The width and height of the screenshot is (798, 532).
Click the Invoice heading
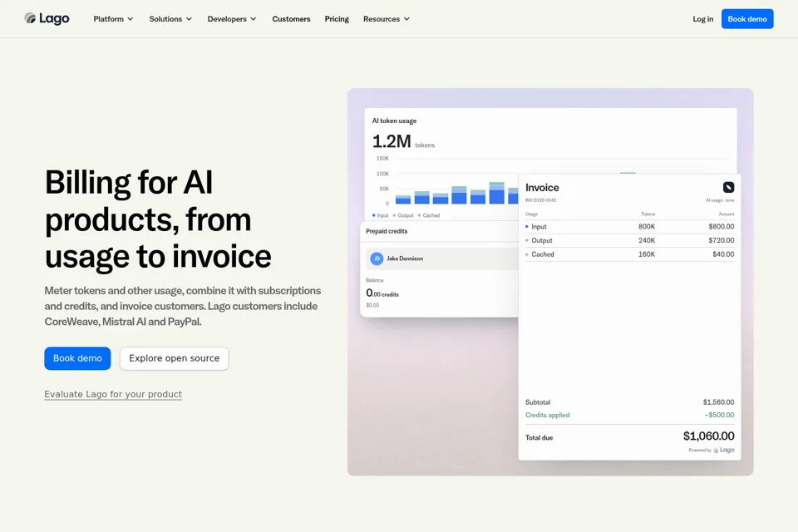542,188
